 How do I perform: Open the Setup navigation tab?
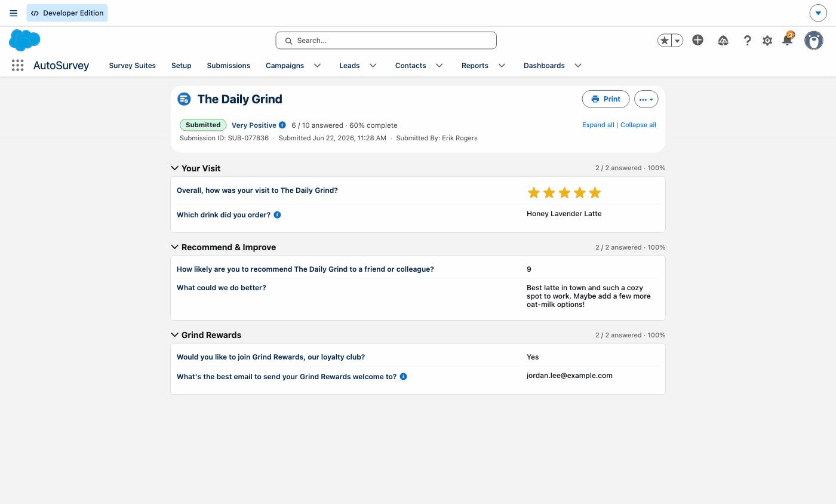click(182, 66)
